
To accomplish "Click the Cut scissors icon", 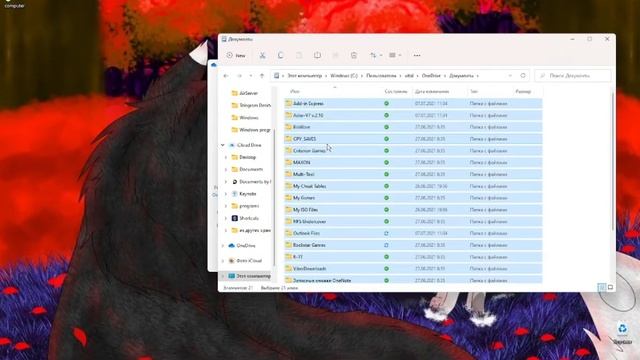I will point(262,55).
